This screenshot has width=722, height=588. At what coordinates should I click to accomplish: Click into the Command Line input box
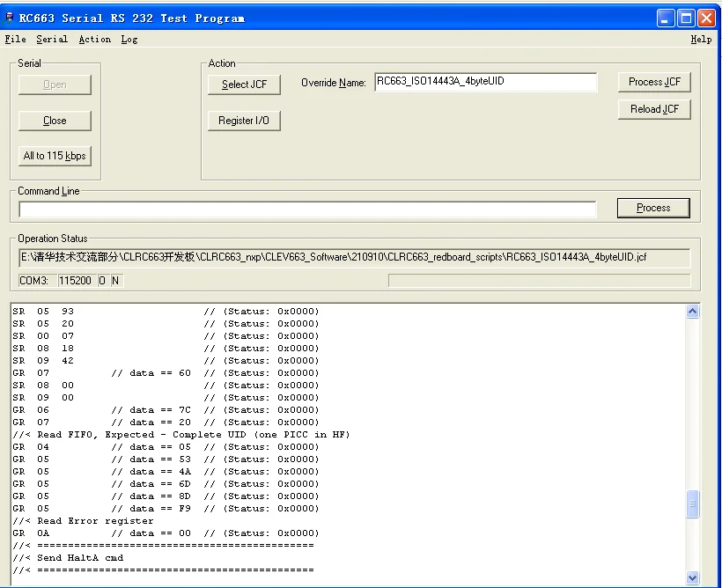click(x=307, y=209)
